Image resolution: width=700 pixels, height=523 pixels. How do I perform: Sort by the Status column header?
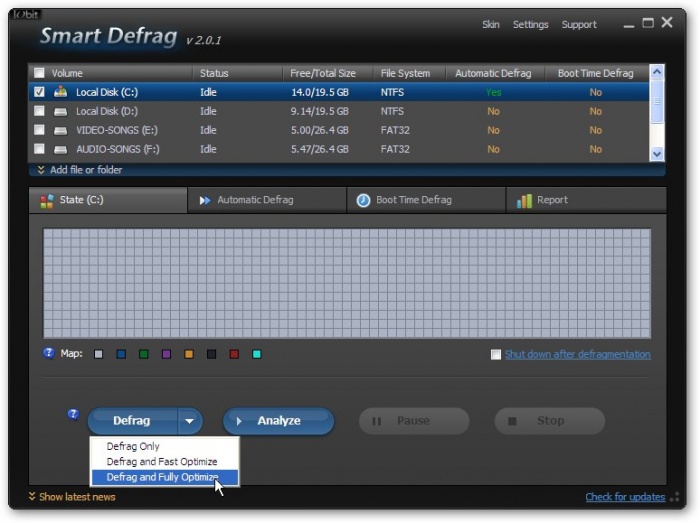tap(238, 73)
